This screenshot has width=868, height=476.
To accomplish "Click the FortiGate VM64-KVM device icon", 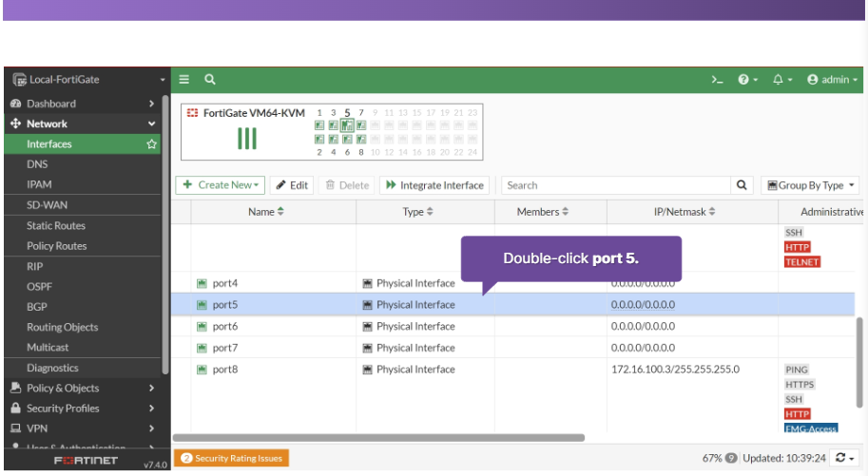I will [x=192, y=113].
